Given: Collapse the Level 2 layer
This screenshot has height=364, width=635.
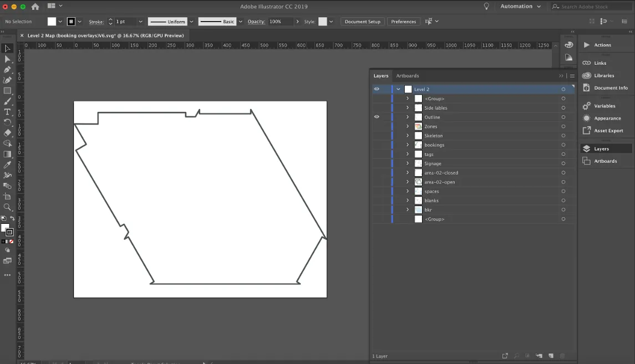Looking at the screenshot, I should (398, 89).
